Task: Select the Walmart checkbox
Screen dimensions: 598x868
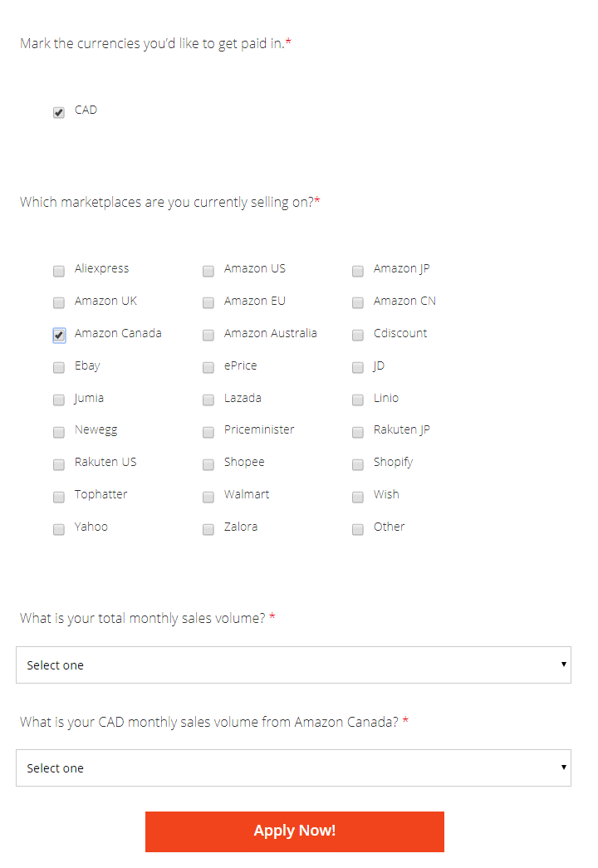Action: 208,496
